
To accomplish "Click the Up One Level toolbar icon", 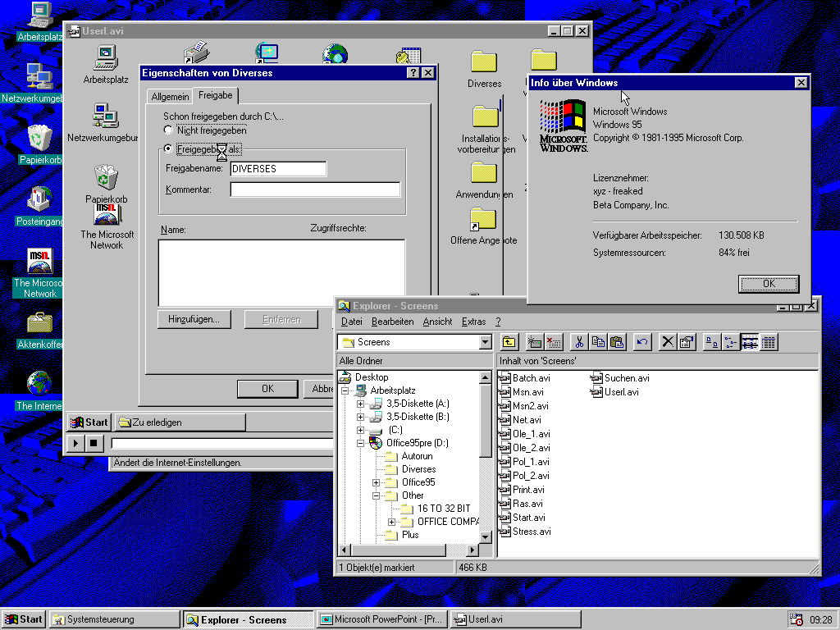I will [x=509, y=342].
